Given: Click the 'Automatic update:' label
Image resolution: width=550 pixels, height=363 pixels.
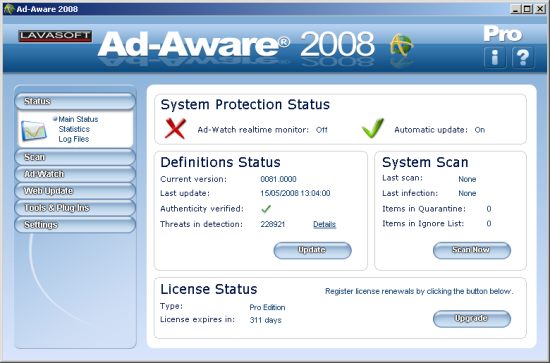Looking at the screenshot, I should (431, 130).
